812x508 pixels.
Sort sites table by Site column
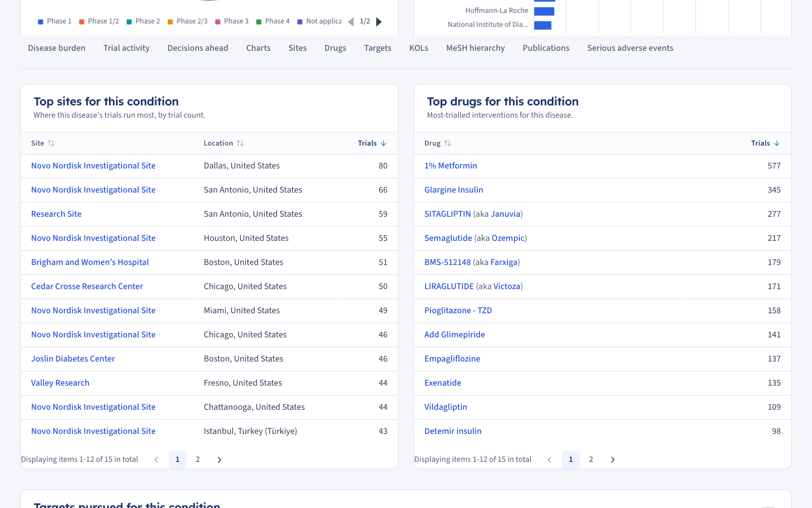point(43,143)
